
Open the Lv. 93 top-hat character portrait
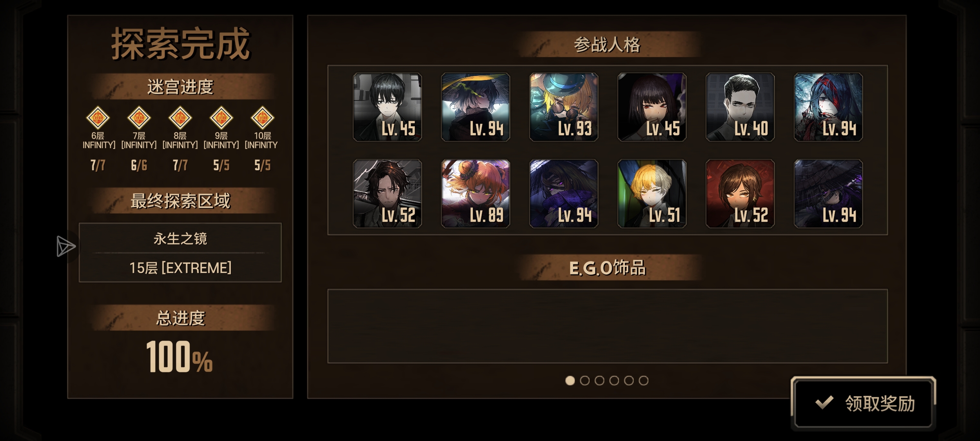click(563, 107)
